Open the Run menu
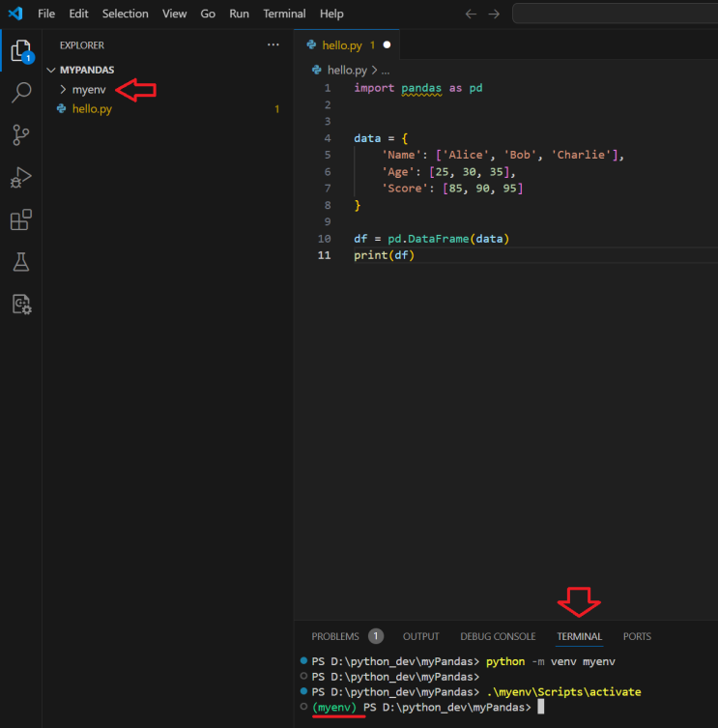718x728 pixels. (239, 14)
